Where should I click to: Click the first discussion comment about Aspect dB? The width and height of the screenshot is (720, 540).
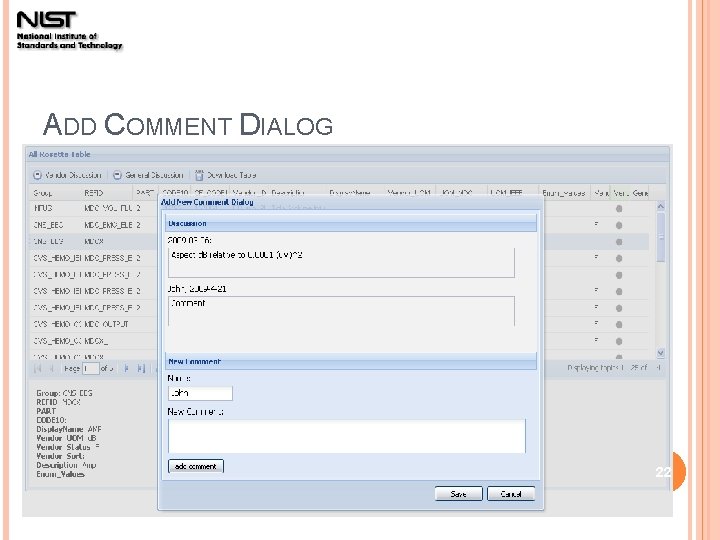pos(341,262)
